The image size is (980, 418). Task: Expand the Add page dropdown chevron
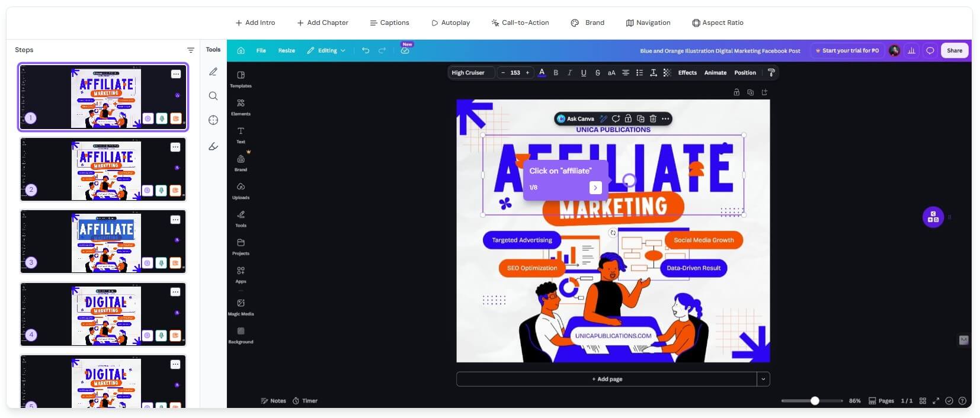pos(763,379)
